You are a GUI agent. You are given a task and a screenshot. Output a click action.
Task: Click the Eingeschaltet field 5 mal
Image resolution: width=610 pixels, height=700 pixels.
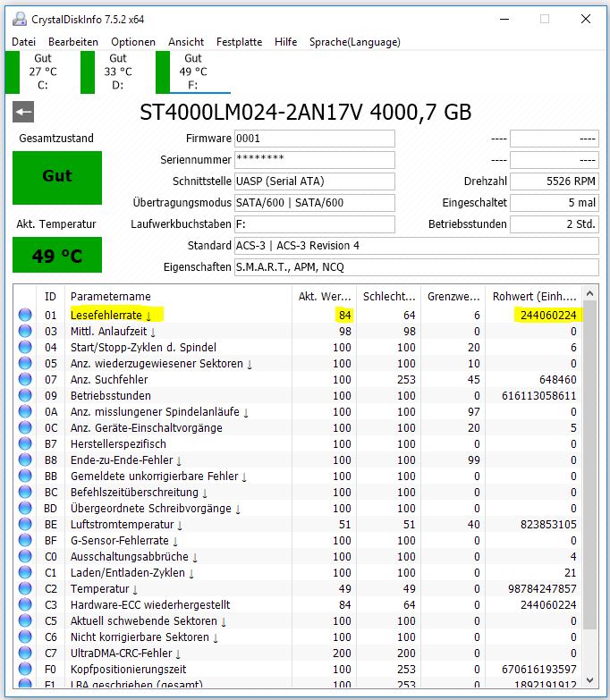(x=555, y=203)
